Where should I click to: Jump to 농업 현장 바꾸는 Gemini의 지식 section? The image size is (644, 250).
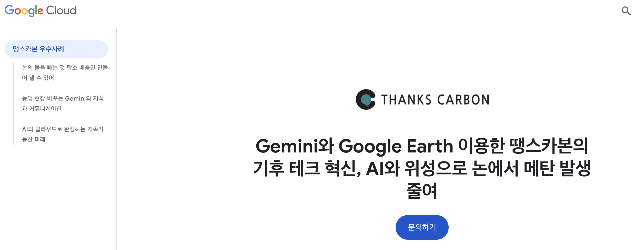point(63,99)
